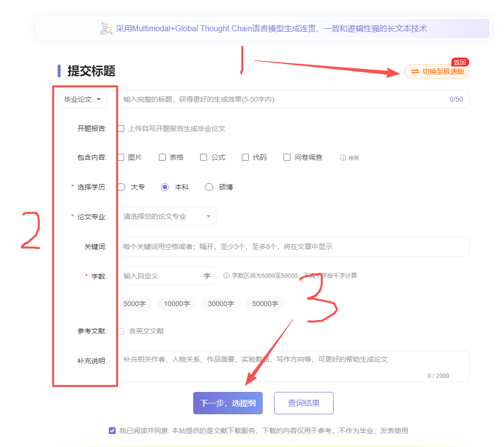Screen dimensions: 504x447
Task: Select the 30000字 word count preset
Action: [220, 303]
